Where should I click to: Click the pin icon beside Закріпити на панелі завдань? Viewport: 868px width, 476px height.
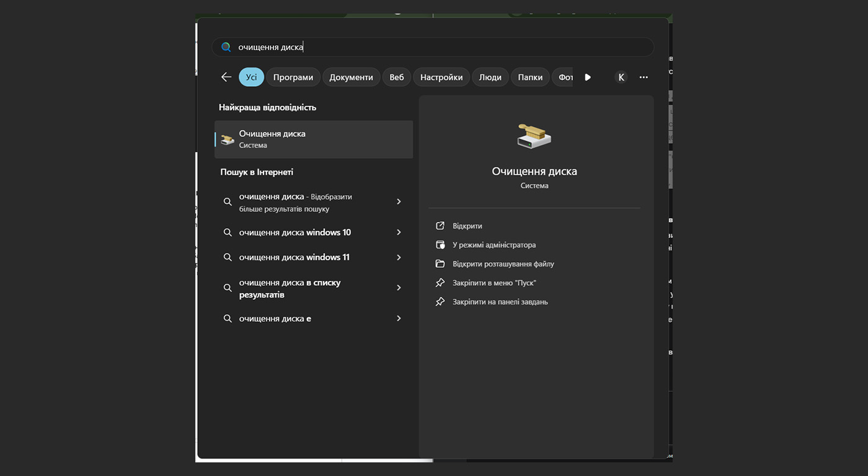(x=440, y=302)
